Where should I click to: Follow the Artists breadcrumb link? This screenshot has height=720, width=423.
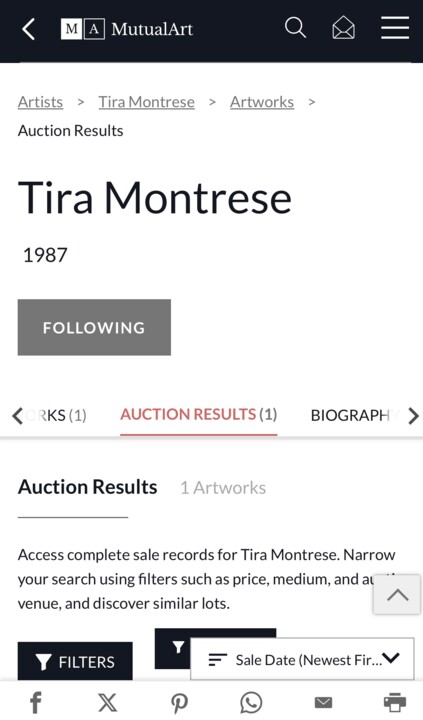40,102
